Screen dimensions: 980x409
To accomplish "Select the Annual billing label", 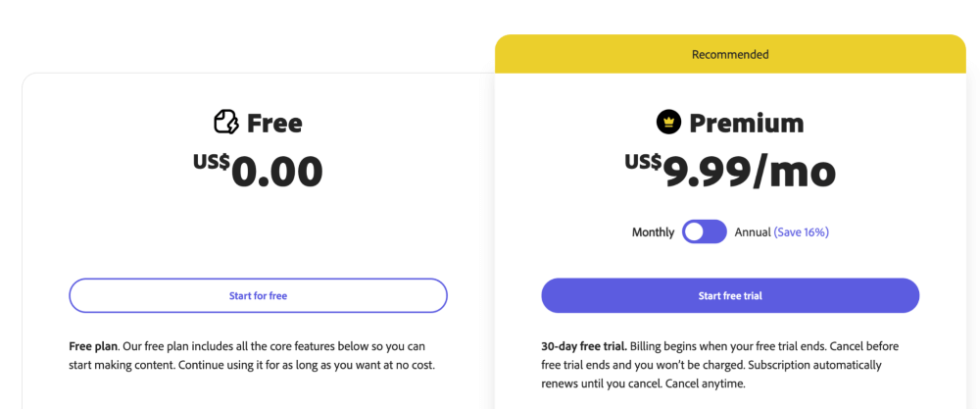I will (x=753, y=232).
